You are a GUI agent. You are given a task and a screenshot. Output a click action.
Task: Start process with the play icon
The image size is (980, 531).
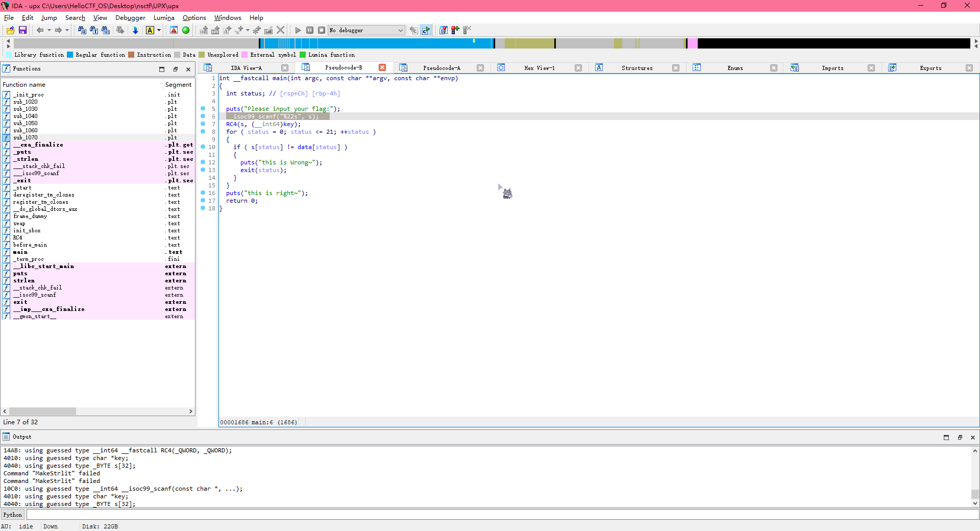[298, 31]
